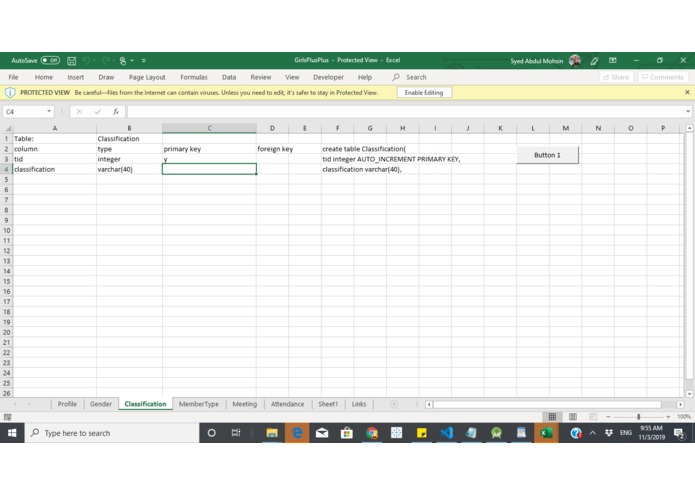The image size is (695, 494).
Task: Open Google Chrome from the taskbar
Action: (x=372, y=433)
